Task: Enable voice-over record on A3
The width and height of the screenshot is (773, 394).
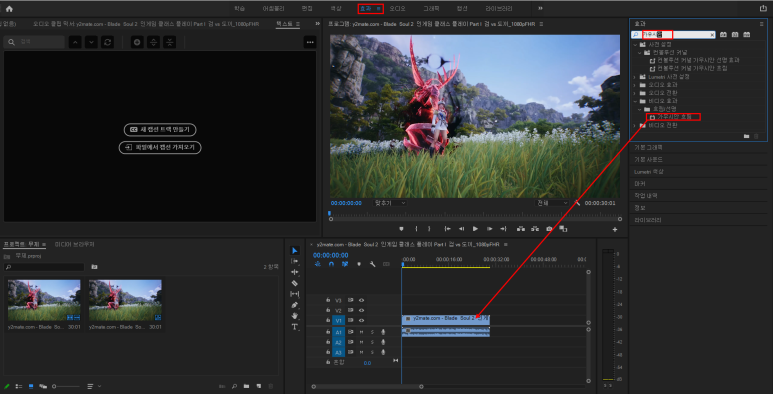Action: (383, 353)
